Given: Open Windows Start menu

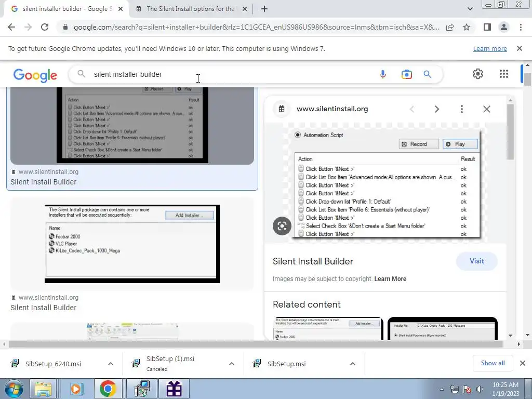Looking at the screenshot, I should [x=14, y=389].
